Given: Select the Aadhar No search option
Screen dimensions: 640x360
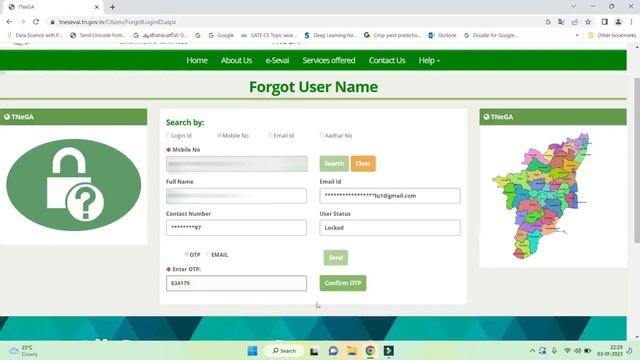Looking at the screenshot, I should (322, 135).
